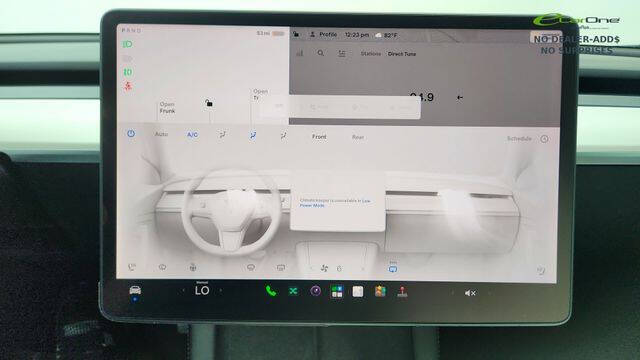Launch the purple camera app
This screenshot has width=640, height=360.
pyautogui.click(x=315, y=291)
